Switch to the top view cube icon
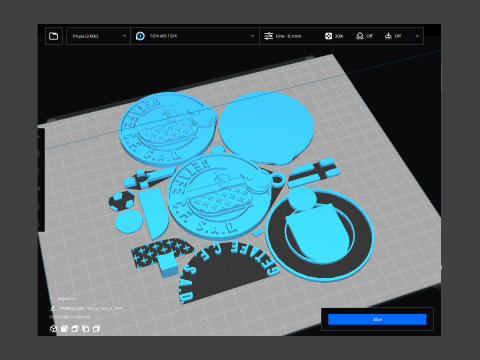 pos(75,329)
